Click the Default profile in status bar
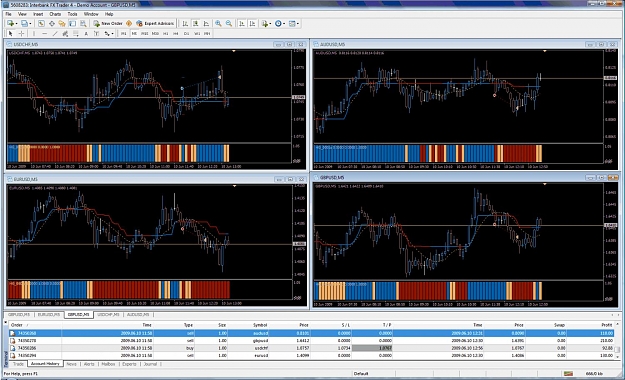Image resolution: width=625 pixels, height=380 pixels. click(361, 374)
